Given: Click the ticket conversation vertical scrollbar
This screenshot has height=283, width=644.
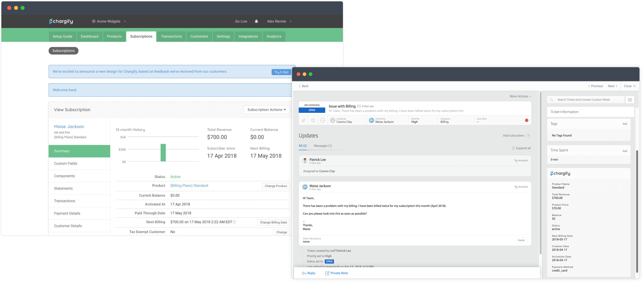Looking at the screenshot, I should 540,173.
